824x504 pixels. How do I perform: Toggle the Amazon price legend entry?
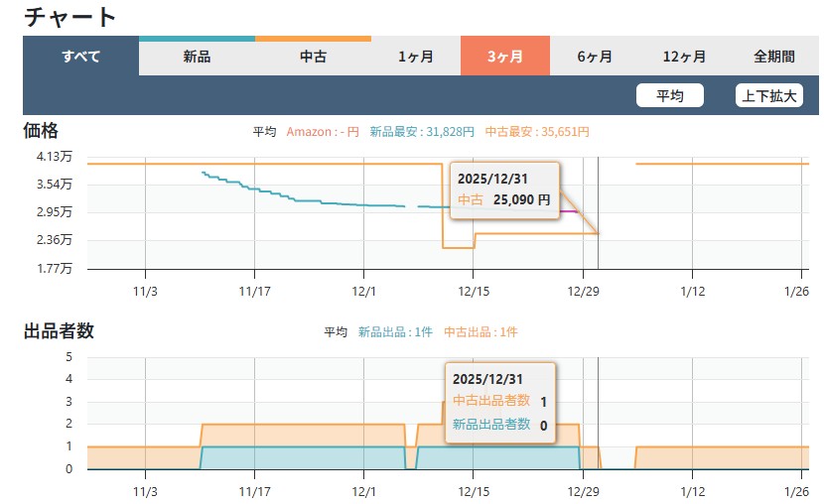(x=325, y=131)
